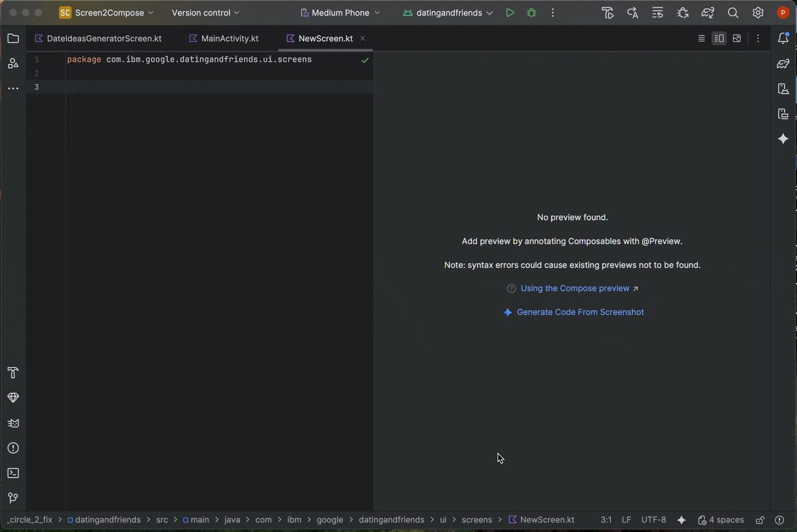Open the Gemini sparkle panel in right sidebar
Viewport: 797px width, 532px height.
pos(783,139)
